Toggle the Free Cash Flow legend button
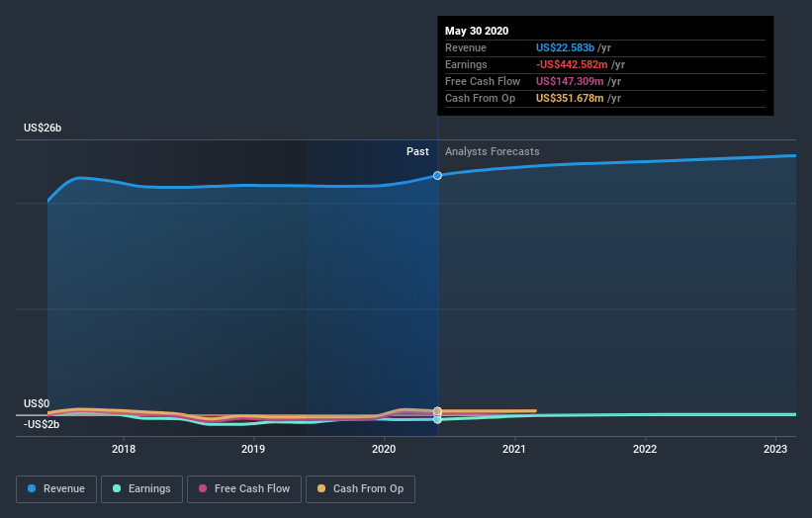The image size is (812, 518). 244,489
